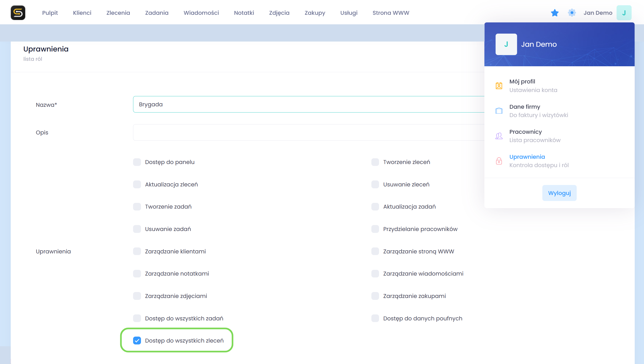Enable Dostęp do panelu checkbox
Viewport: 644px width, 364px height.
click(x=137, y=162)
